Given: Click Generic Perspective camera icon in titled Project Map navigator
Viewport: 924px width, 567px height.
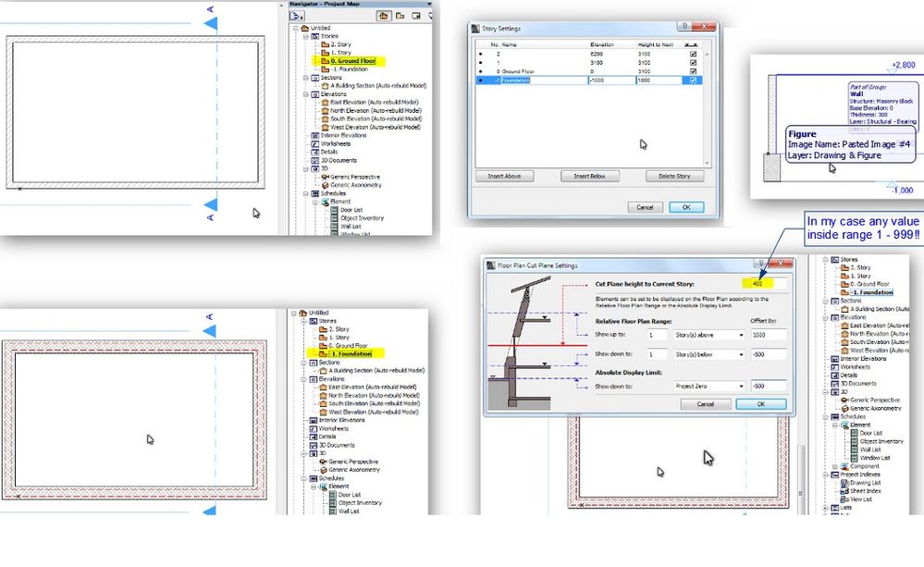Looking at the screenshot, I should click(x=325, y=177).
